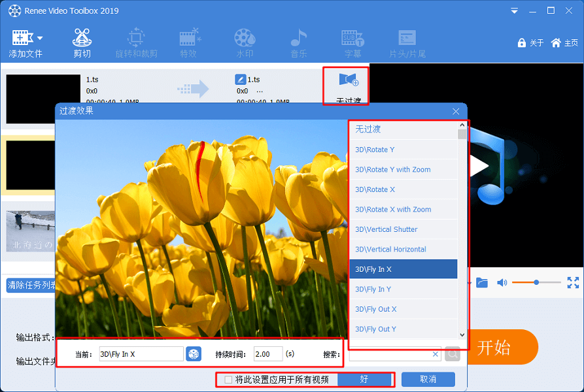This screenshot has height=392, width=584.
Task: Open the 主页 home page
Action: [x=564, y=42]
